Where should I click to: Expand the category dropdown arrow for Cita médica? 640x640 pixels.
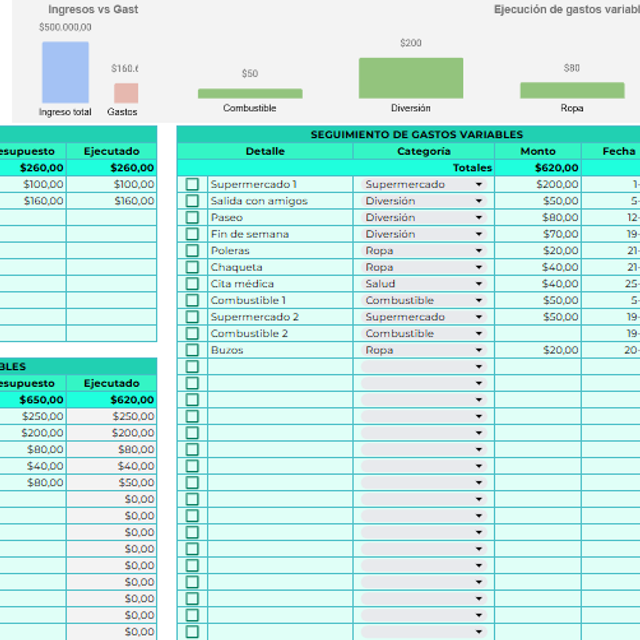(478, 284)
